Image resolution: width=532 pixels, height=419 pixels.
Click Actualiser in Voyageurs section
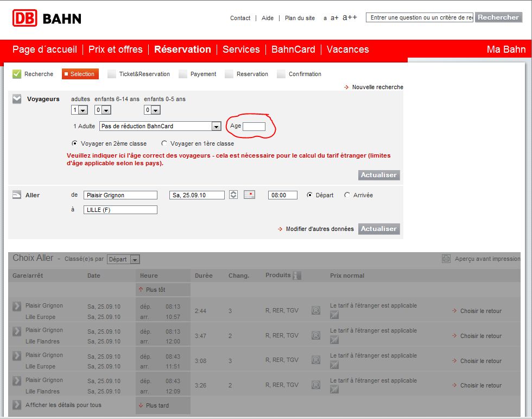(379, 175)
